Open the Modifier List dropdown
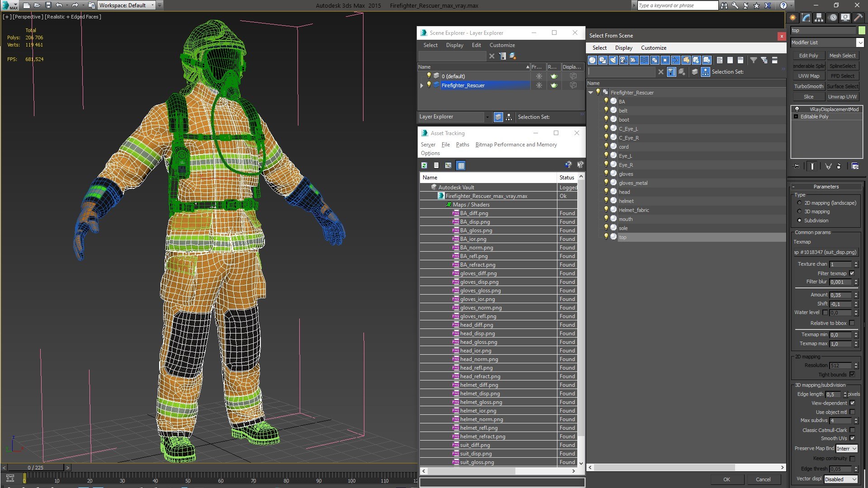Image resolution: width=868 pixels, height=488 pixels. (x=860, y=42)
